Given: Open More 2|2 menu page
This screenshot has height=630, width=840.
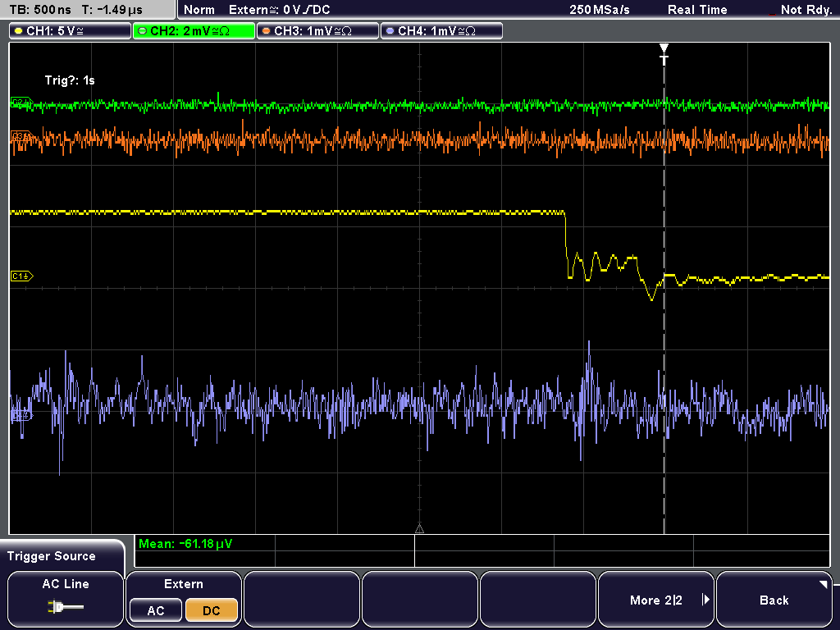Looking at the screenshot, I should (655, 598).
